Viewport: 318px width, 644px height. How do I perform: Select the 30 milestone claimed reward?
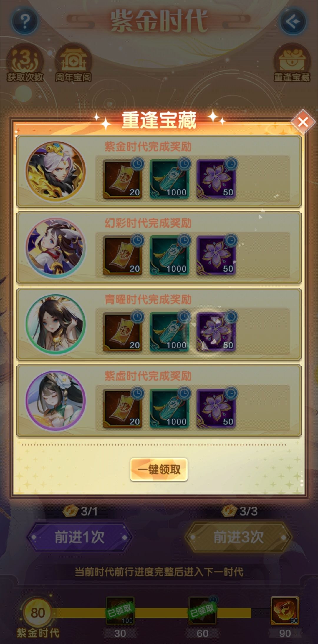click(120, 611)
